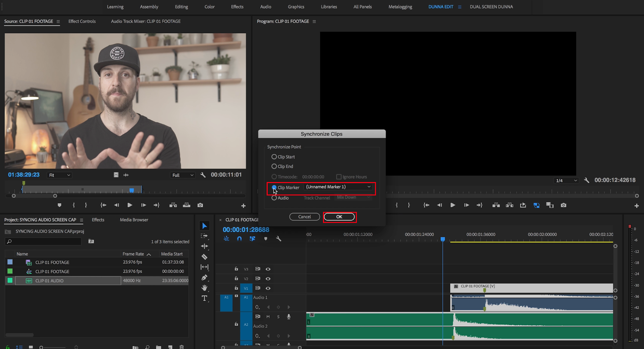Select the Pen tool
644x349 pixels.
click(x=204, y=278)
